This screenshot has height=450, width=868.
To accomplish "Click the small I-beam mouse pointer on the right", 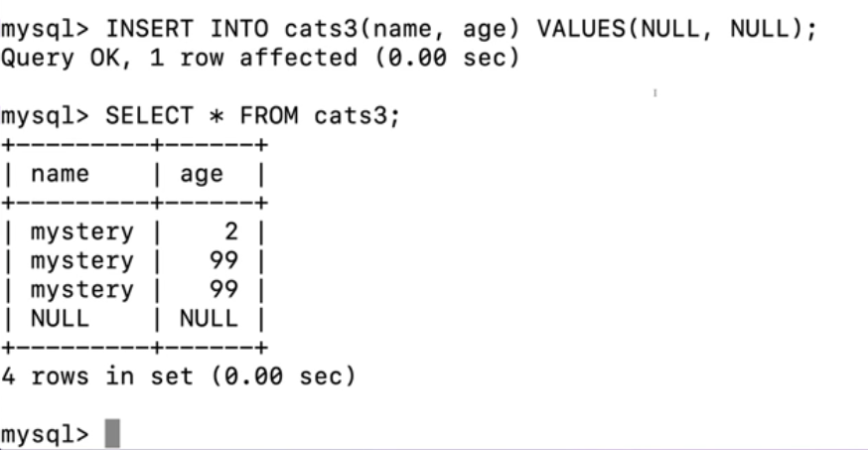I will [655, 93].
